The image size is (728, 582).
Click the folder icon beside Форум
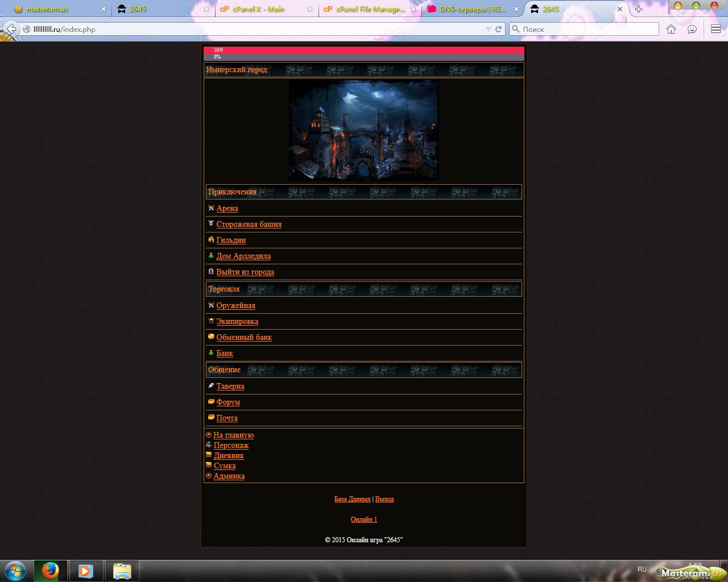211,402
